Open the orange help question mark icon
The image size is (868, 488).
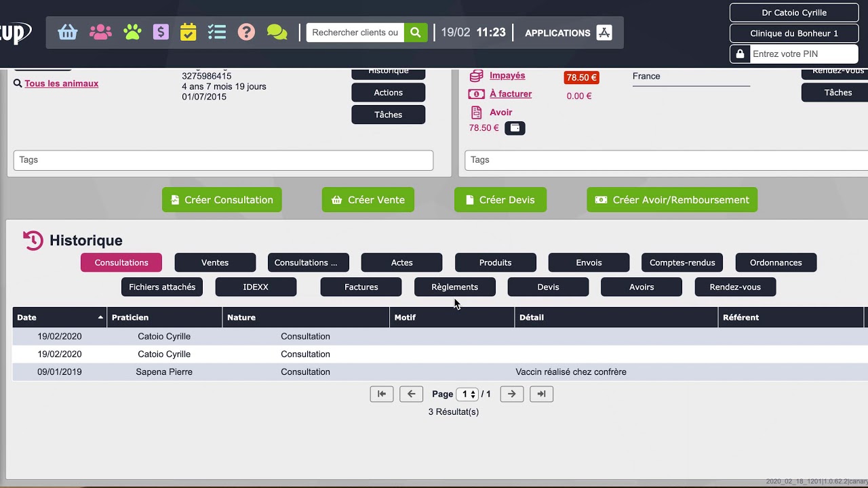246,32
